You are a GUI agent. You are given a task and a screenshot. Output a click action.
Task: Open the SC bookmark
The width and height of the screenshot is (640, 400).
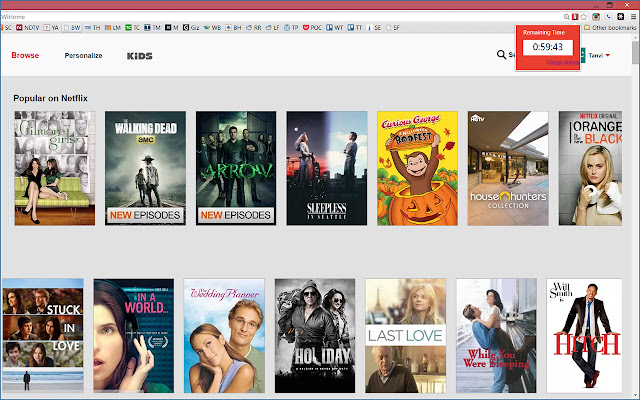6,28
